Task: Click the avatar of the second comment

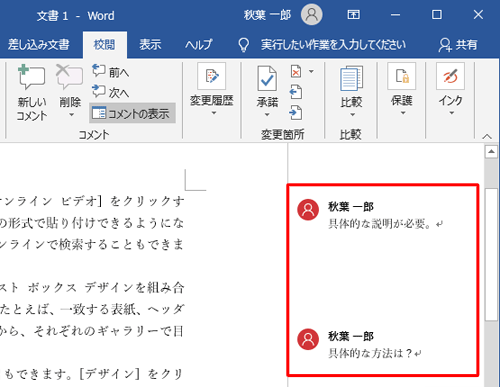Action: tap(308, 339)
